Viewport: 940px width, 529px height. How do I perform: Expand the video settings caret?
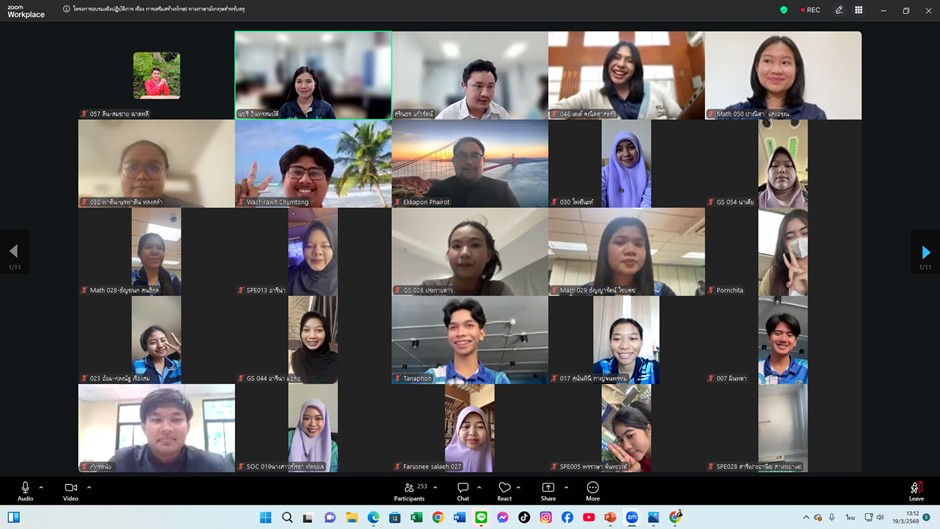click(89, 487)
